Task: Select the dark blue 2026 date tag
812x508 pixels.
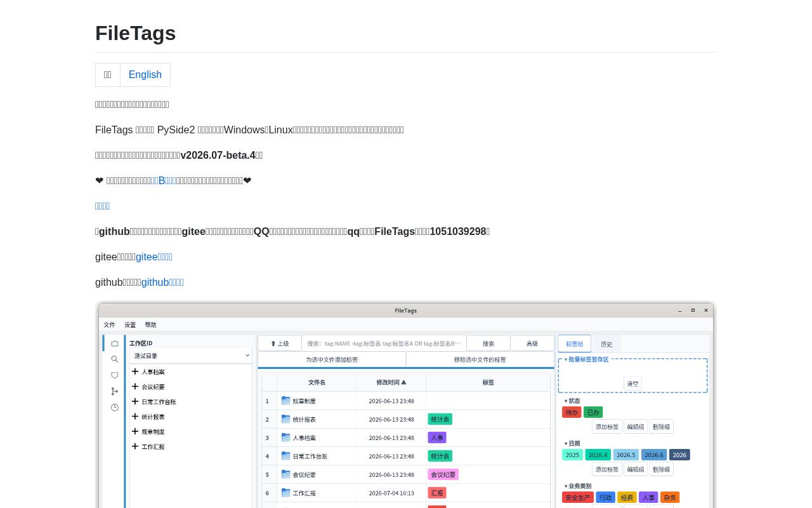Action: click(x=679, y=455)
